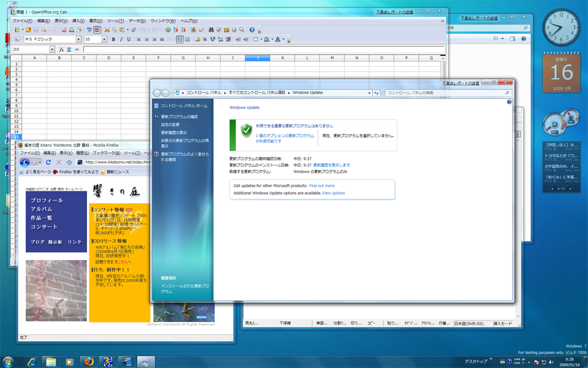
Task: Toggle Align Right in Calc formatting toolbar
Action: [x=154, y=39]
